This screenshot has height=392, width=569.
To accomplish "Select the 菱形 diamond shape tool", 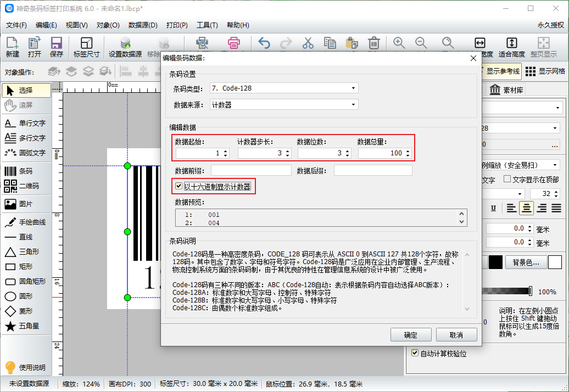I will click(x=26, y=311).
